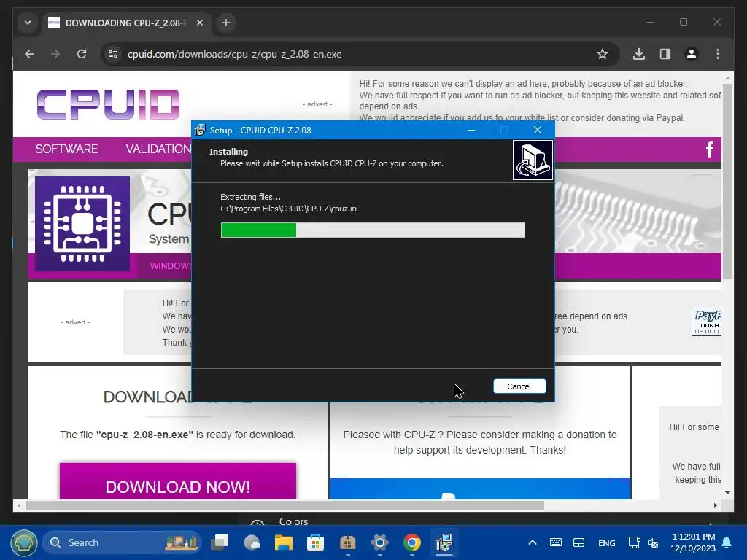
Task: Click the CPU-Z chip logo image
Action: click(82, 224)
